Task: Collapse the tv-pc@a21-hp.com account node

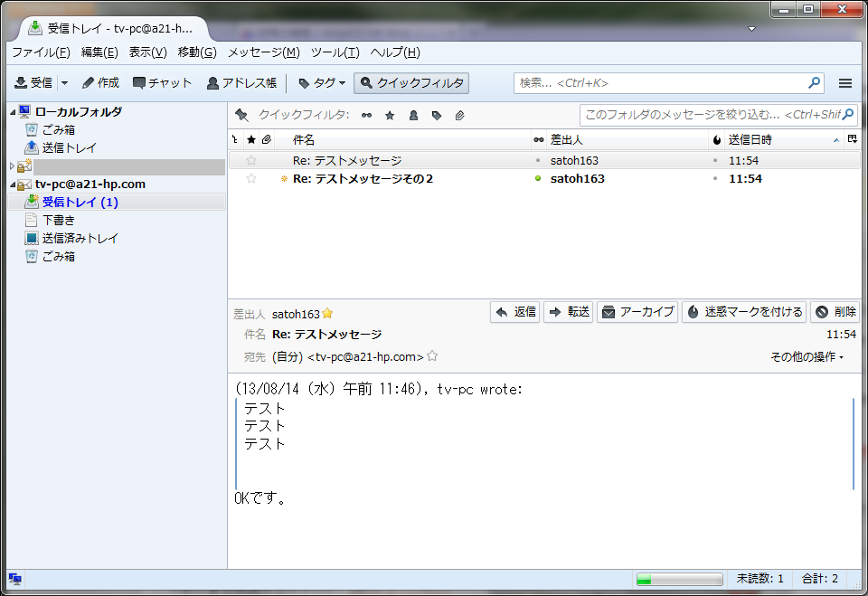Action: (13, 184)
